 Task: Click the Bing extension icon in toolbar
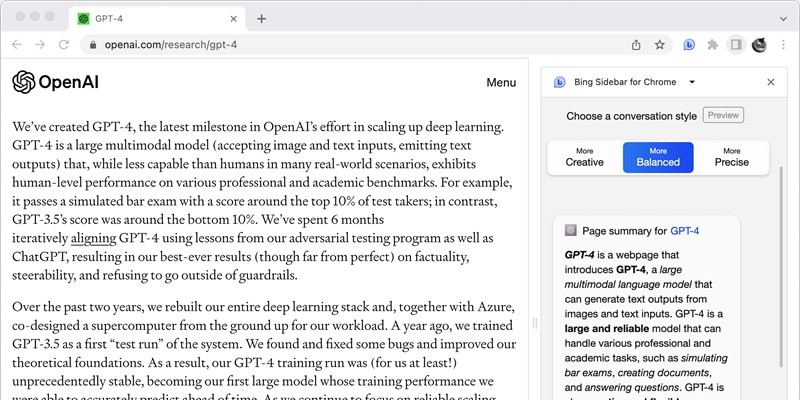pyautogui.click(x=689, y=45)
